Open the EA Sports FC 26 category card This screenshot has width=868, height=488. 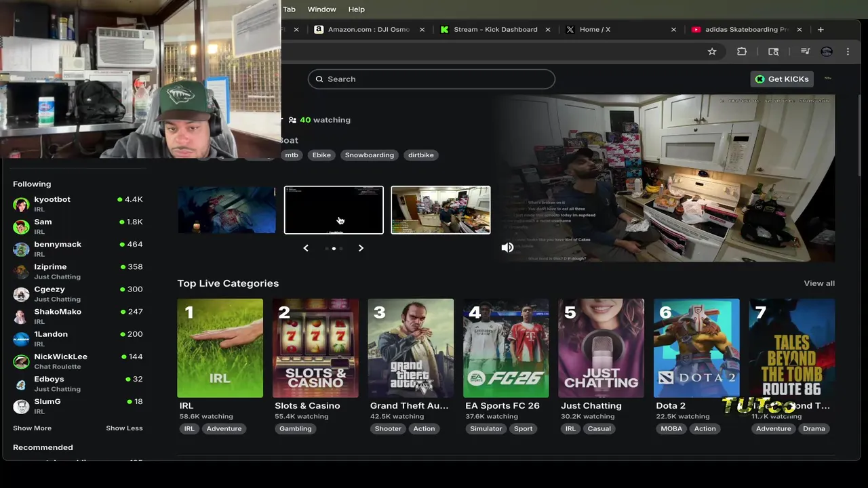[506, 348]
